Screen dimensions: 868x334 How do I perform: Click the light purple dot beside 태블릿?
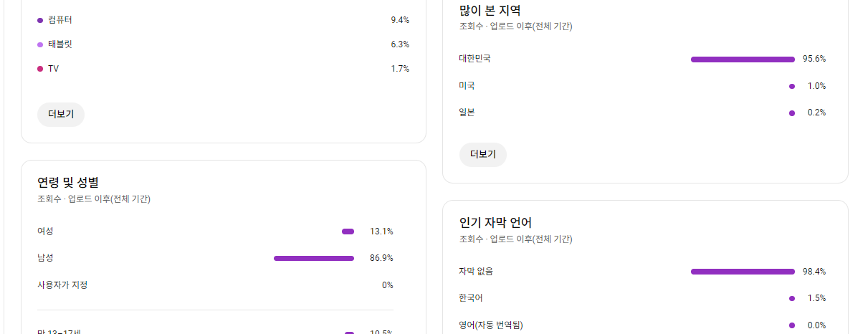tap(40, 44)
